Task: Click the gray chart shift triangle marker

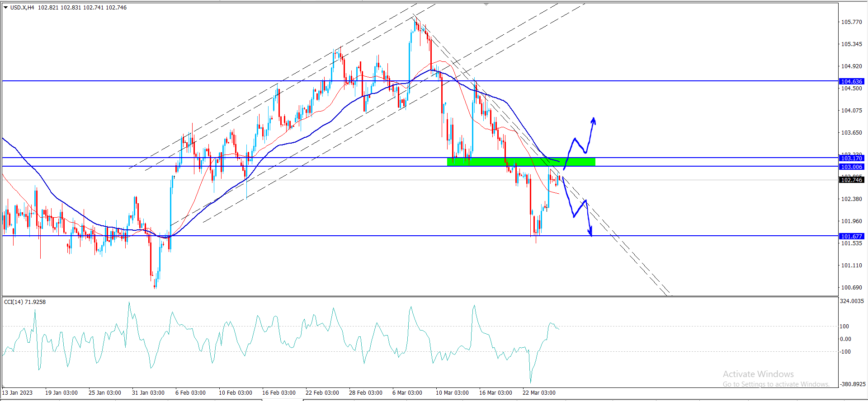Action: point(486,4)
